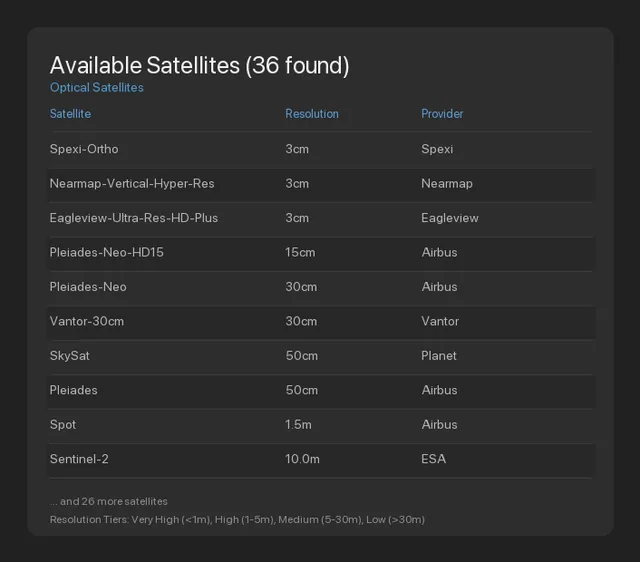Image resolution: width=640 pixels, height=562 pixels.
Task: Click the Nearmap-Vertical-Hyper-Res satellite name
Action: tap(132, 184)
